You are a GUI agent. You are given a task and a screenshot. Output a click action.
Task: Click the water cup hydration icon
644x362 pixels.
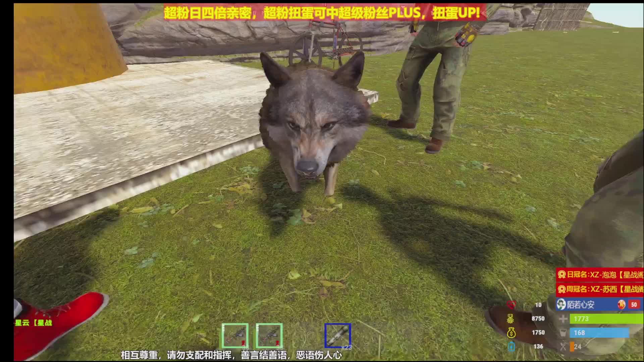[x=563, y=333]
